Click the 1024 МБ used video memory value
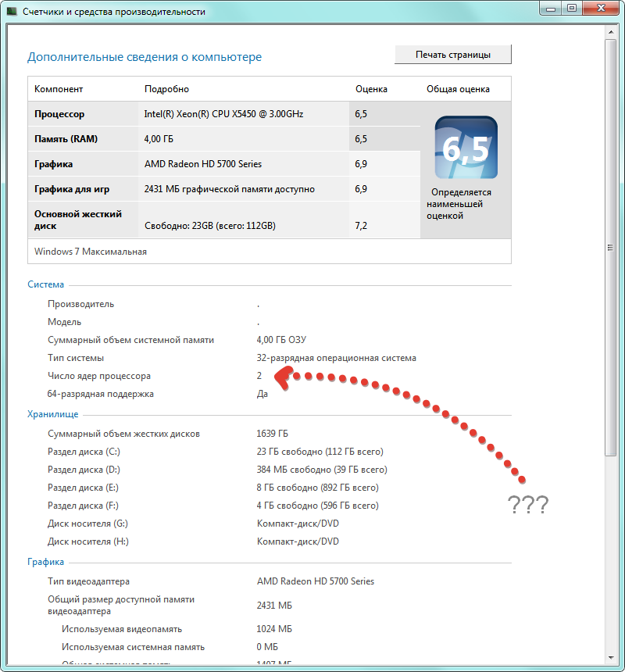 tap(274, 629)
